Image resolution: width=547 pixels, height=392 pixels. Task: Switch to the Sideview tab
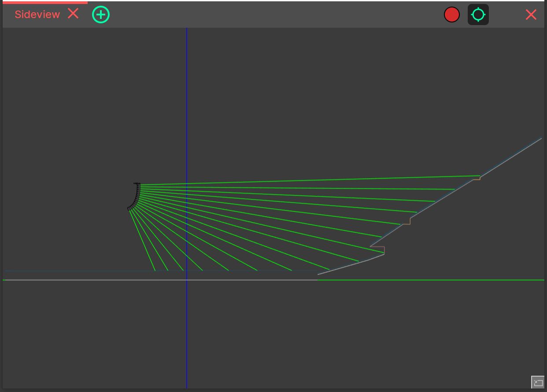[x=37, y=14]
